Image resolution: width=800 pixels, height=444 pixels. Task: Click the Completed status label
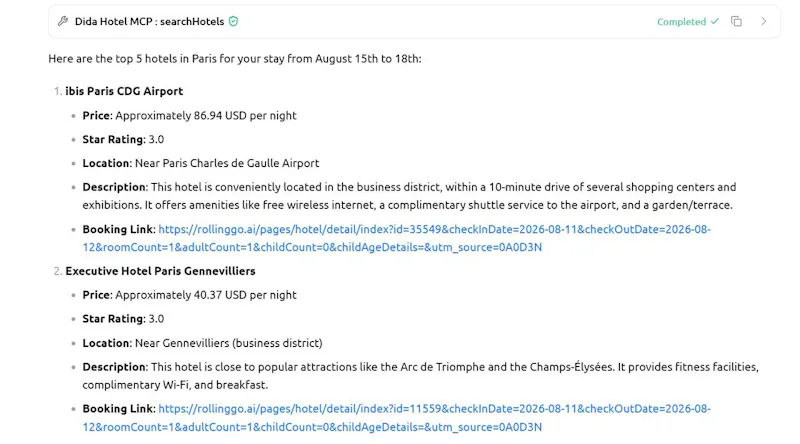[x=681, y=22]
